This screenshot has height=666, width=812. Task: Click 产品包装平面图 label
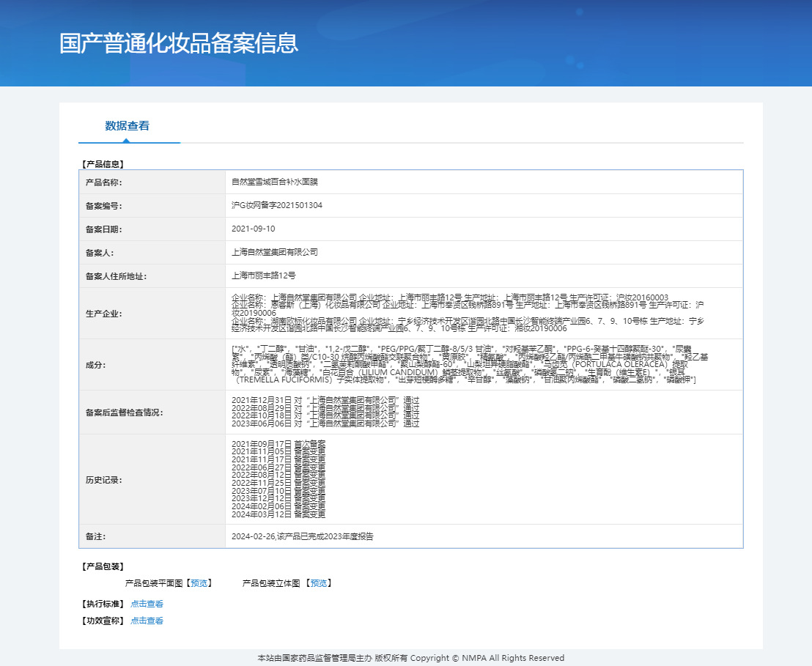pos(154,583)
